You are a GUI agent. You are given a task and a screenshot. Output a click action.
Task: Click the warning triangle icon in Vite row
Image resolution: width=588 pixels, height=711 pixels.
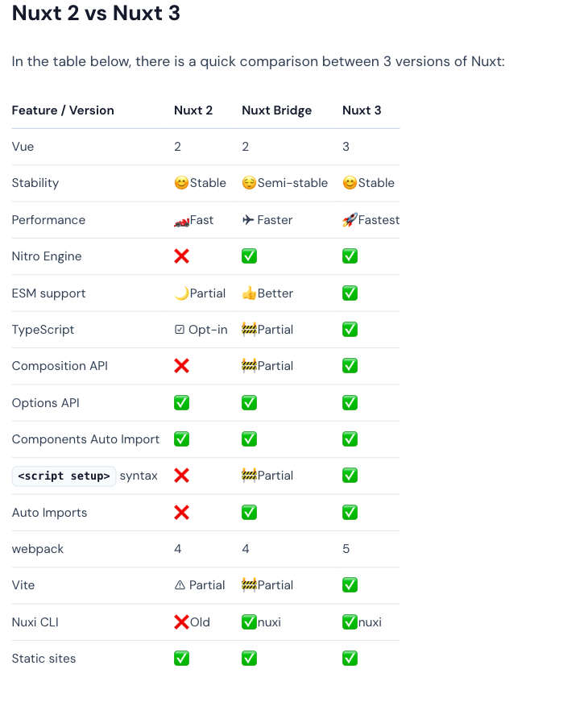coord(180,585)
